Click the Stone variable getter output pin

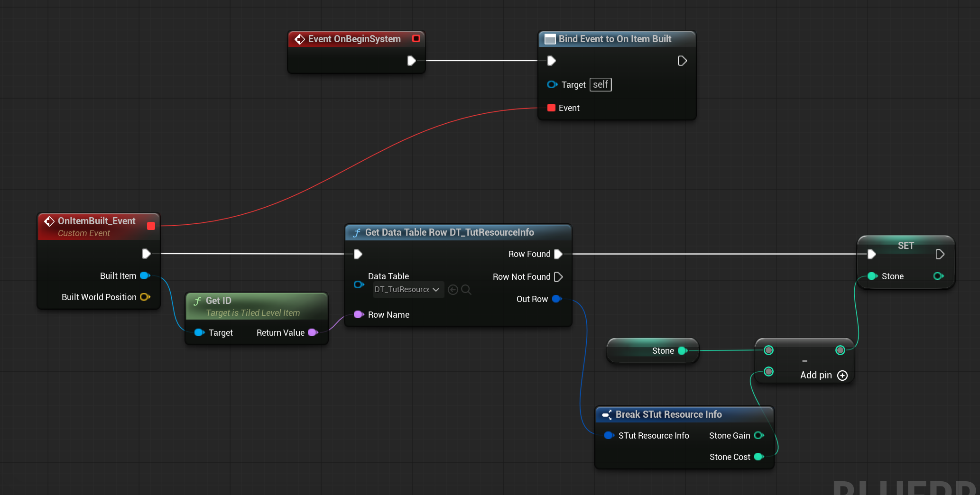point(683,351)
